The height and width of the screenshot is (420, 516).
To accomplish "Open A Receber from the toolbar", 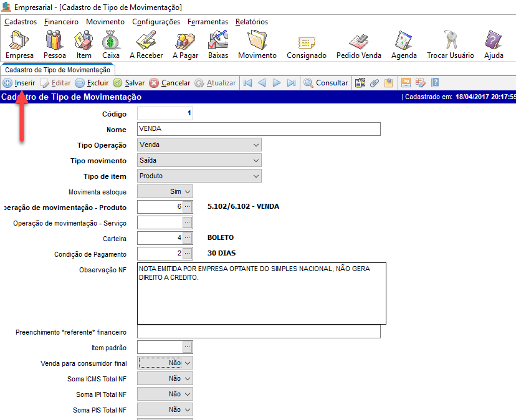I will [146, 45].
